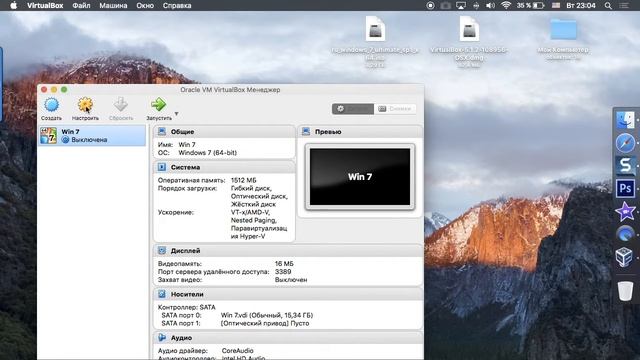Open settings with the Настроить gear icon
The image size is (640, 360).
tap(85, 105)
